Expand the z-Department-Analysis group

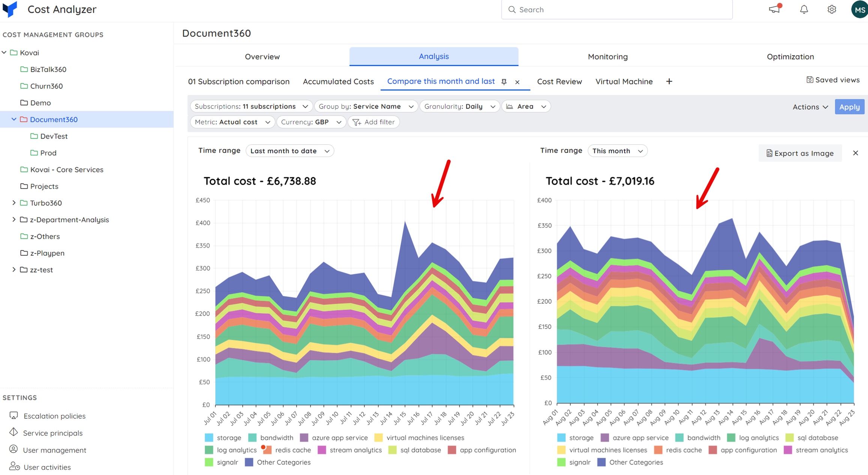coord(14,219)
